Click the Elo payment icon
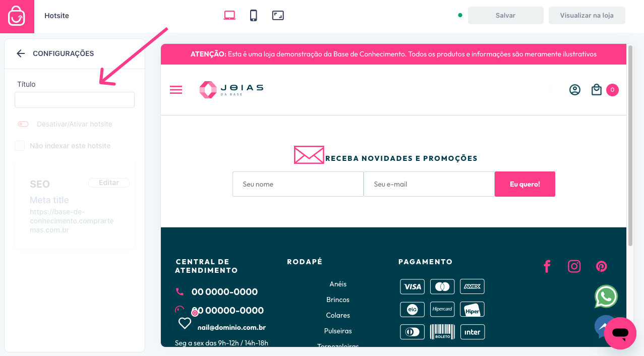The width and height of the screenshot is (644, 356). [413, 309]
